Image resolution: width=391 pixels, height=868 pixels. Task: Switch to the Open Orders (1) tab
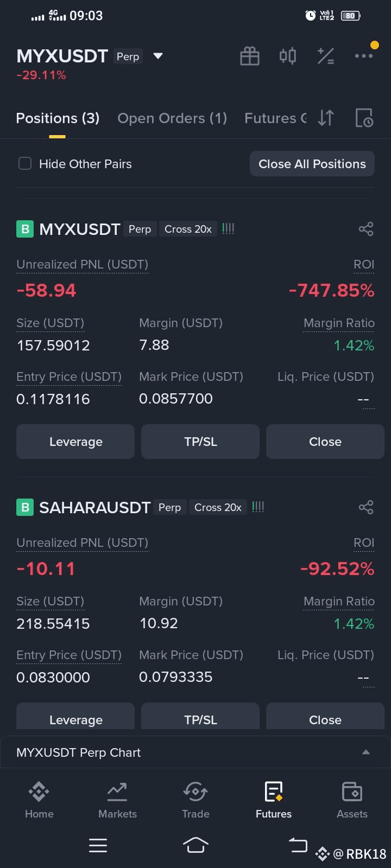pyautogui.click(x=172, y=118)
